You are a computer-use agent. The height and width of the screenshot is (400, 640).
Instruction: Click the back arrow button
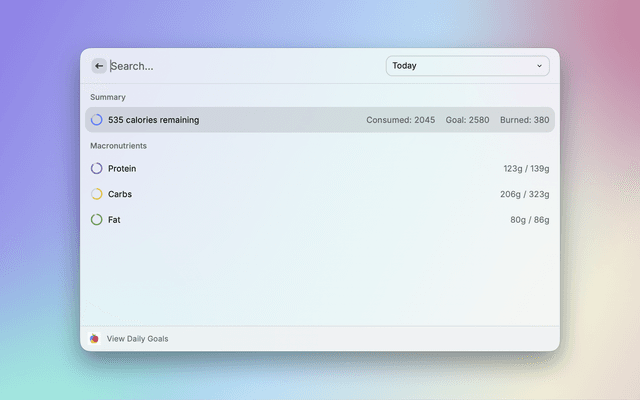point(99,66)
